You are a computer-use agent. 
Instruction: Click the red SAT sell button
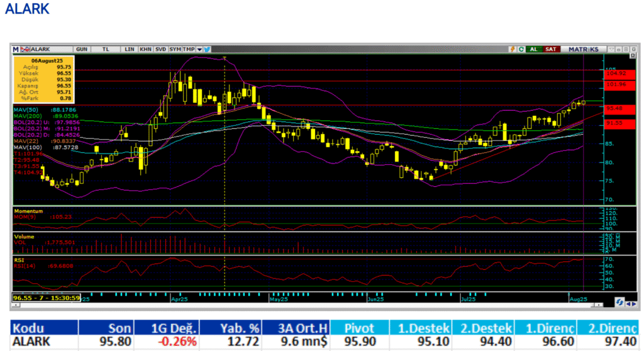point(551,49)
